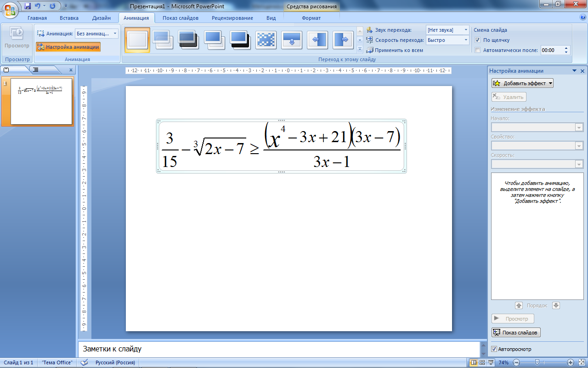The image size is (588, 368).
Task: Open the Звук перехода dropdown
Action: coord(466,30)
